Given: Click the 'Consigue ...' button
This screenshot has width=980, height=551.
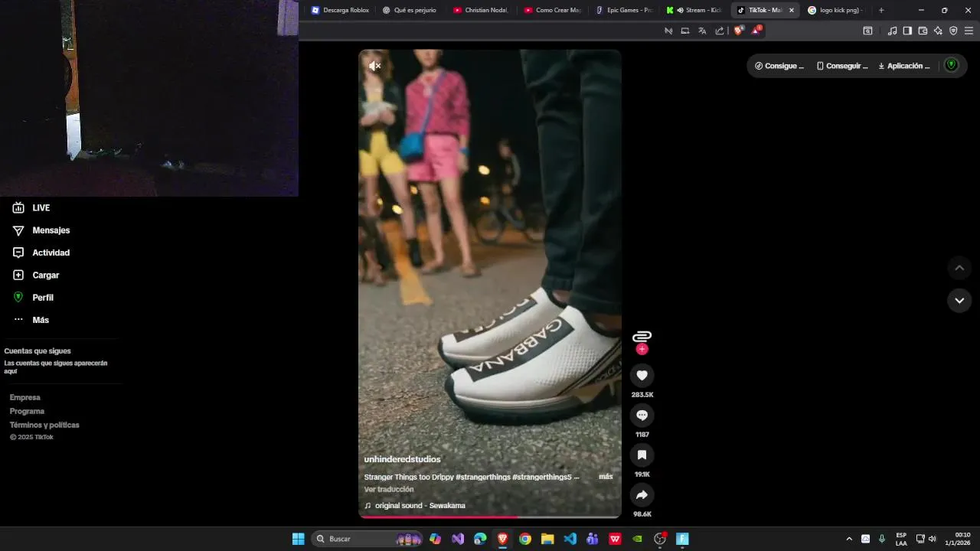Looking at the screenshot, I should tap(779, 66).
